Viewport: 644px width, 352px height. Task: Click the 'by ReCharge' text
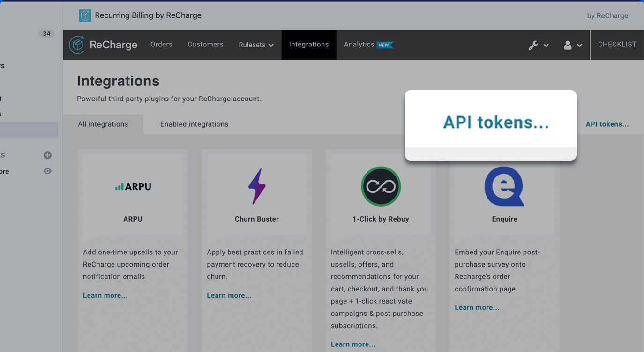(607, 15)
